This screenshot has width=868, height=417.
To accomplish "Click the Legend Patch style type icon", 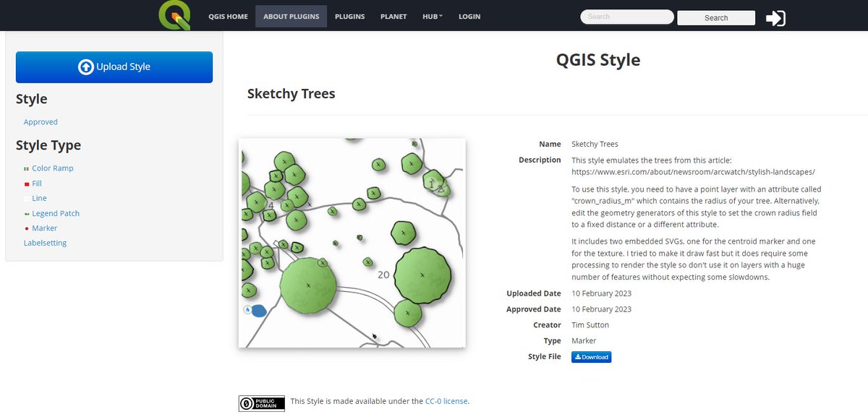I will 26,214.
